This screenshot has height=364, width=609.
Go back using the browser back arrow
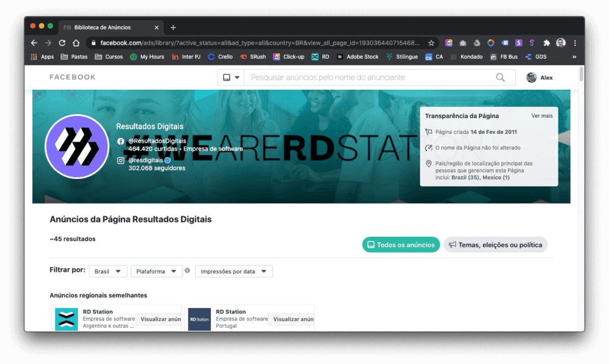point(34,43)
